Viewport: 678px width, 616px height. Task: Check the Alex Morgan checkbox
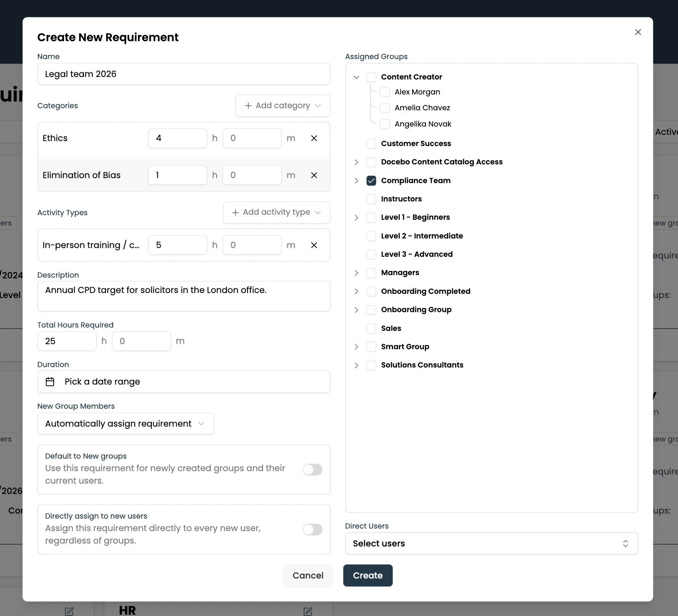tap(385, 92)
